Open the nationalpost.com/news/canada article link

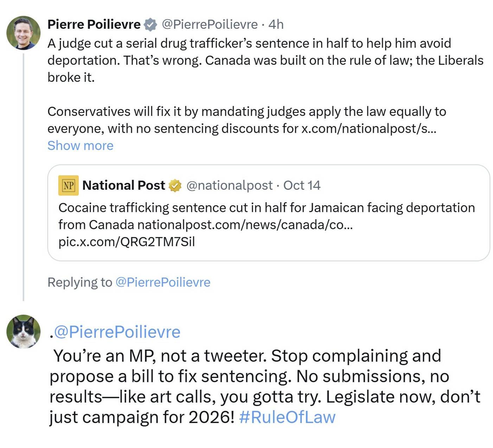coord(245,225)
